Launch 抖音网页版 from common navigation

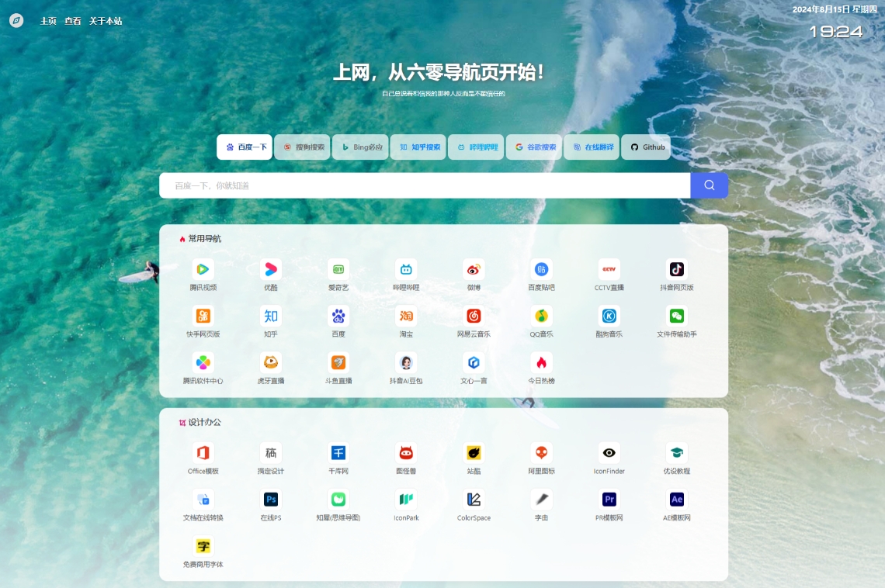pyautogui.click(x=677, y=270)
